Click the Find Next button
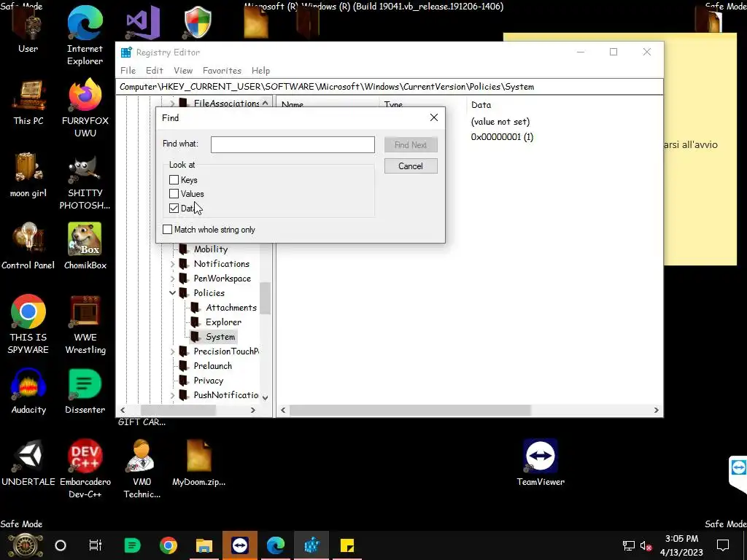Screen dimensions: 747x560 point(411,145)
